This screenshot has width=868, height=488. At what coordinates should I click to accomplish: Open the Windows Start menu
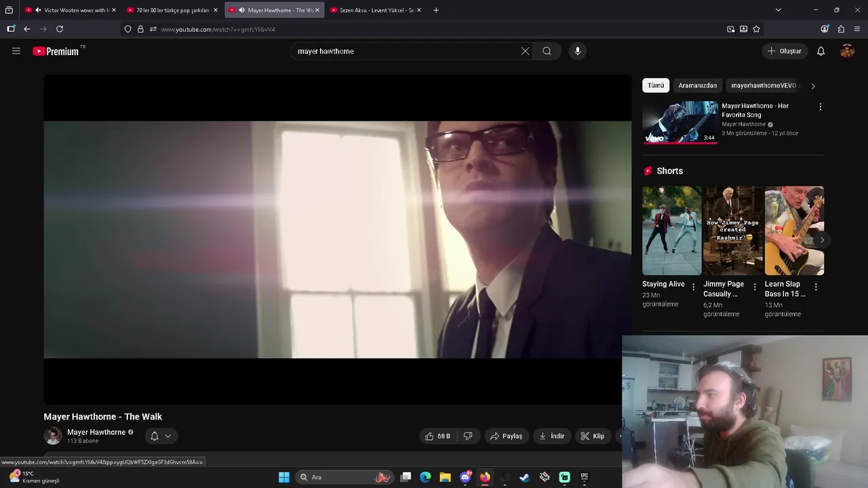(x=284, y=477)
